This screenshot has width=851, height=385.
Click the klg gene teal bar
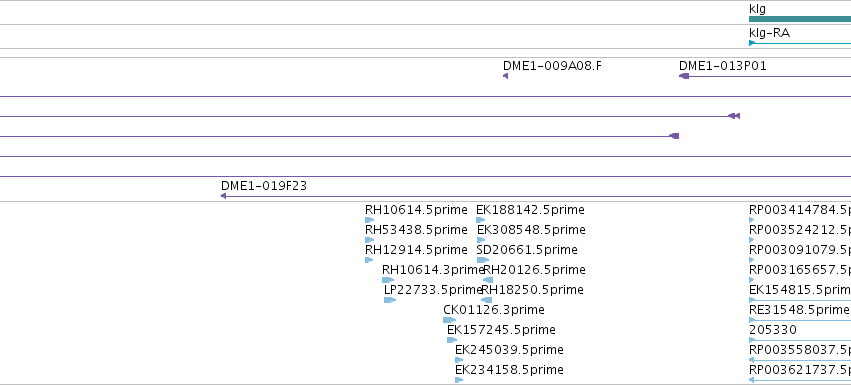coord(800,20)
